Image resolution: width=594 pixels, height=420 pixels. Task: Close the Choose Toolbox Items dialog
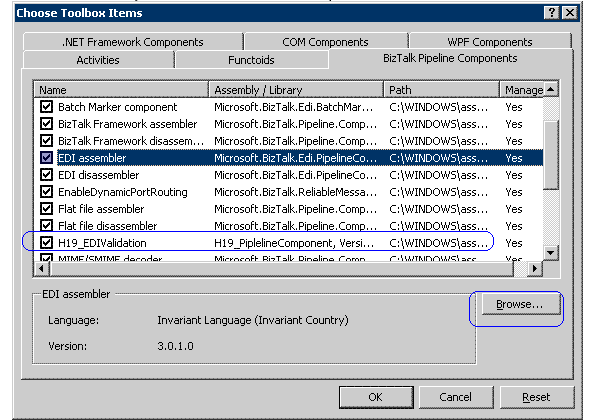point(569,13)
